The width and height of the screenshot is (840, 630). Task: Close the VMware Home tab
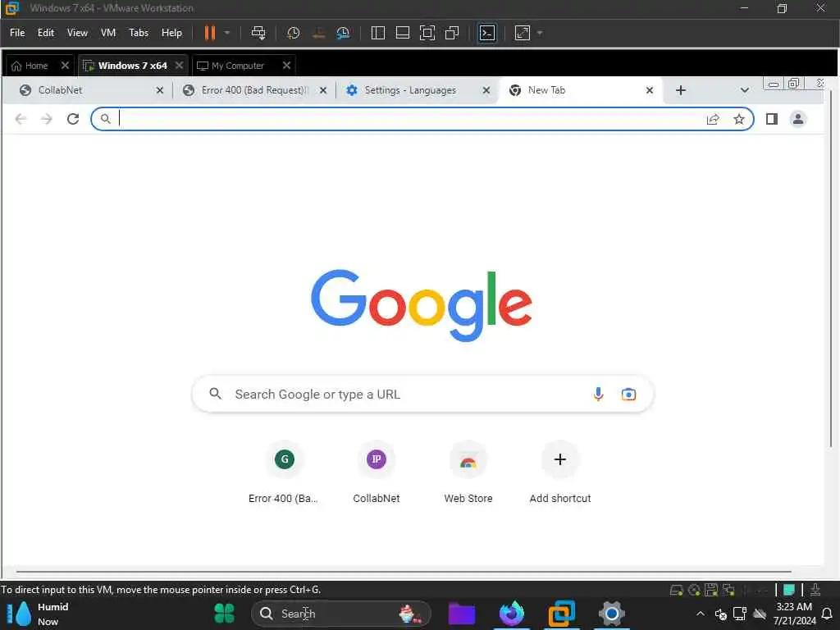point(65,66)
